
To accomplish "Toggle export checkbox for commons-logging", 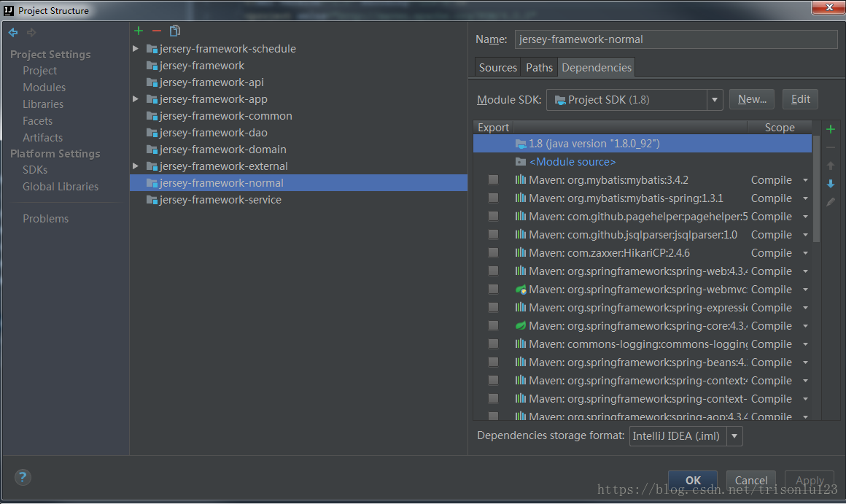I will coord(493,344).
